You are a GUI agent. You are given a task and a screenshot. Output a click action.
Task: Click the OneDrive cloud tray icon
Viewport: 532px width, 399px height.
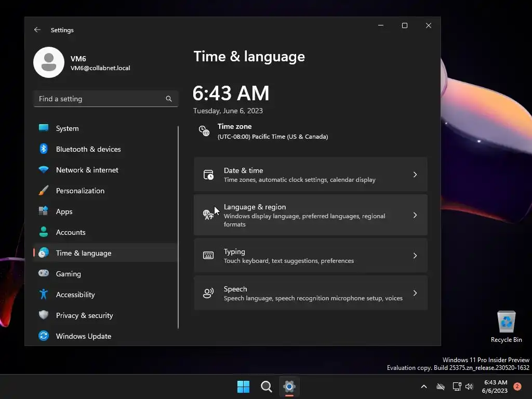pos(441,387)
